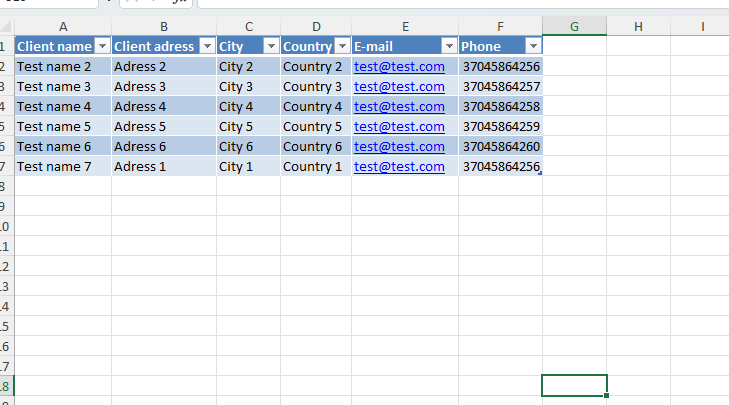The height and width of the screenshot is (405, 729).
Task: Select cell Adress 6
Action: [164, 146]
